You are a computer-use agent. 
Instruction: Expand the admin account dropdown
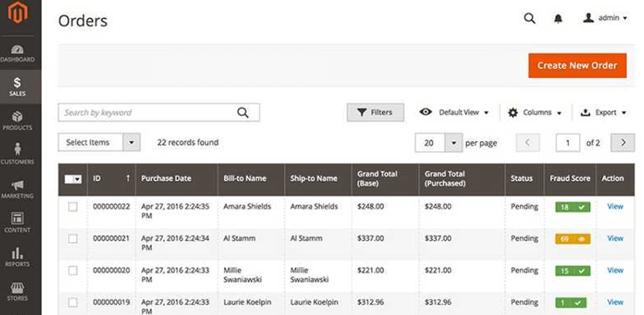pyautogui.click(x=605, y=18)
